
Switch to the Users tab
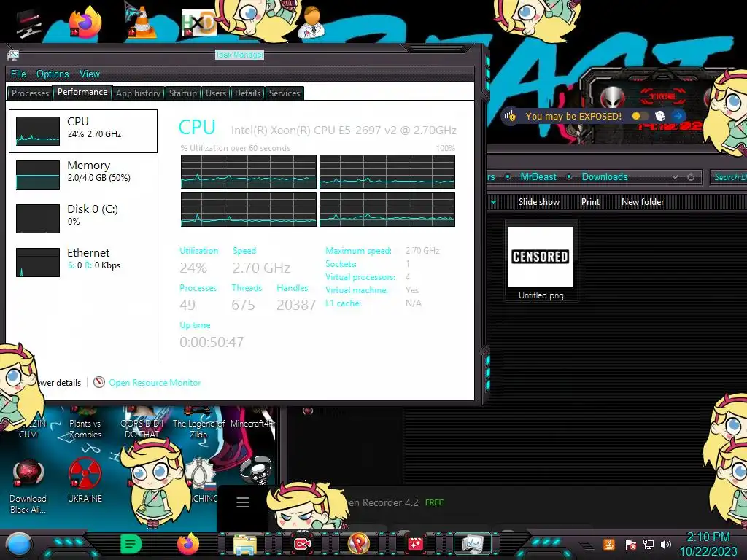point(216,93)
